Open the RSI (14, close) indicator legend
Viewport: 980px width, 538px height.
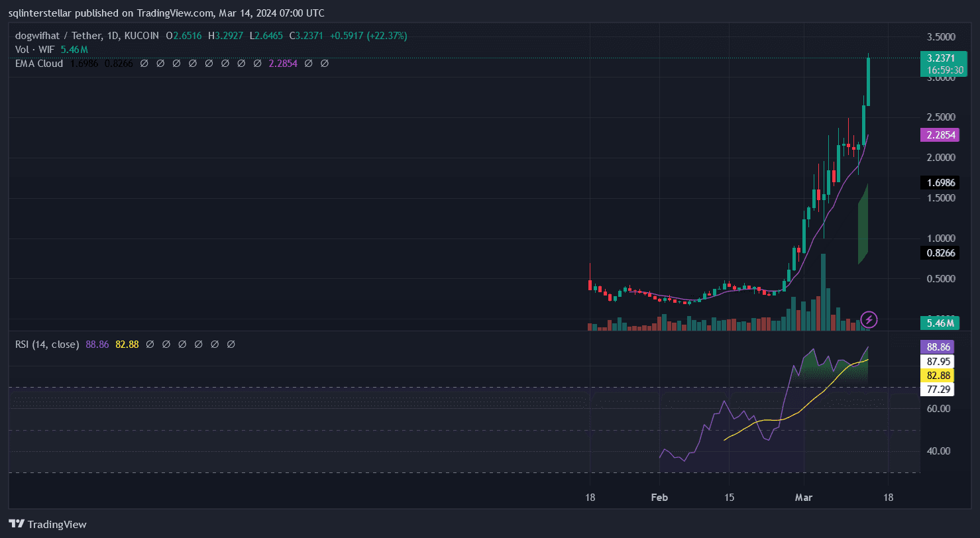(47, 345)
